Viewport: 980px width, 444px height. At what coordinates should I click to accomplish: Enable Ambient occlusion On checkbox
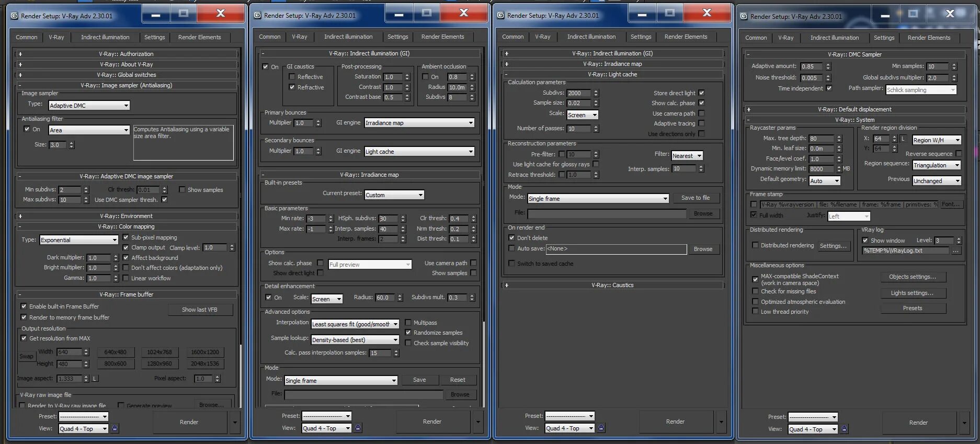425,76
